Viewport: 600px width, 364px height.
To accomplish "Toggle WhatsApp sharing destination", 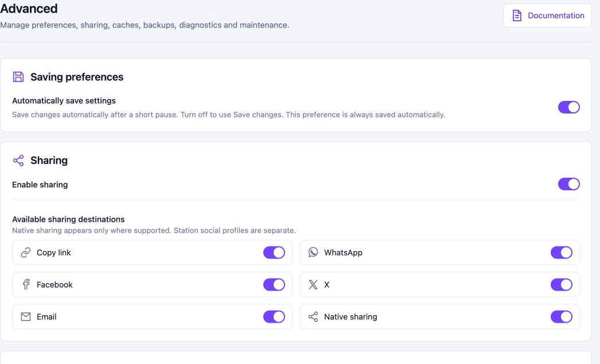I will [x=562, y=252].
